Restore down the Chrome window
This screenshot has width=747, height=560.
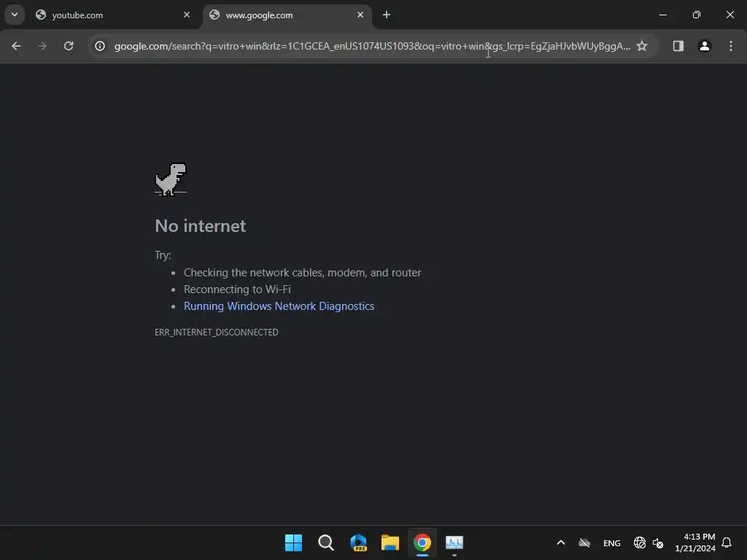(x=696, y=15)
